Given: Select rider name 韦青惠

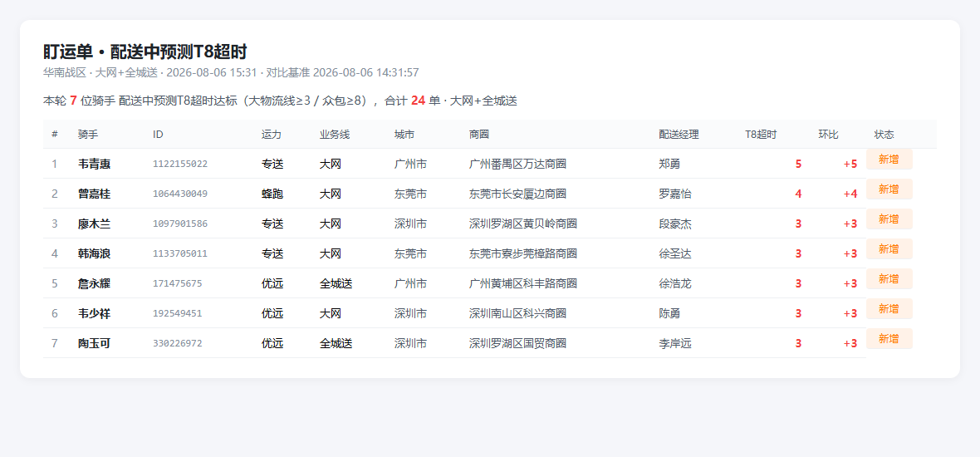Looking at the screenshot, I should point(95,165).
